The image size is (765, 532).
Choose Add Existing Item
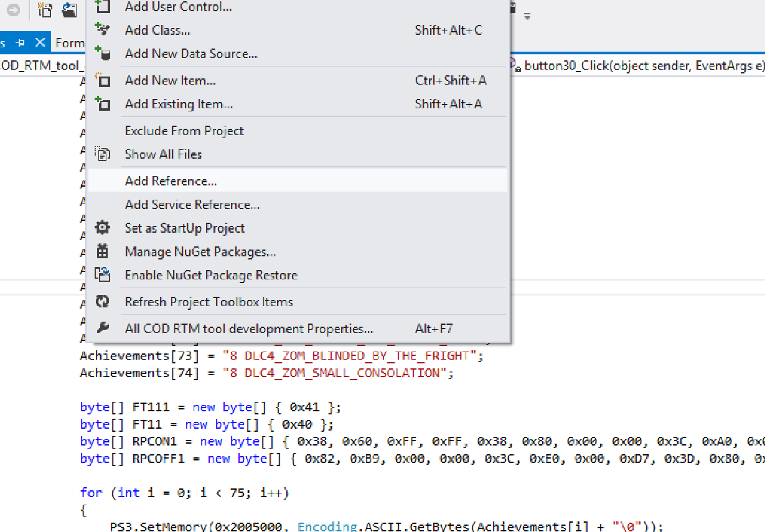click(x=298, y=104)
